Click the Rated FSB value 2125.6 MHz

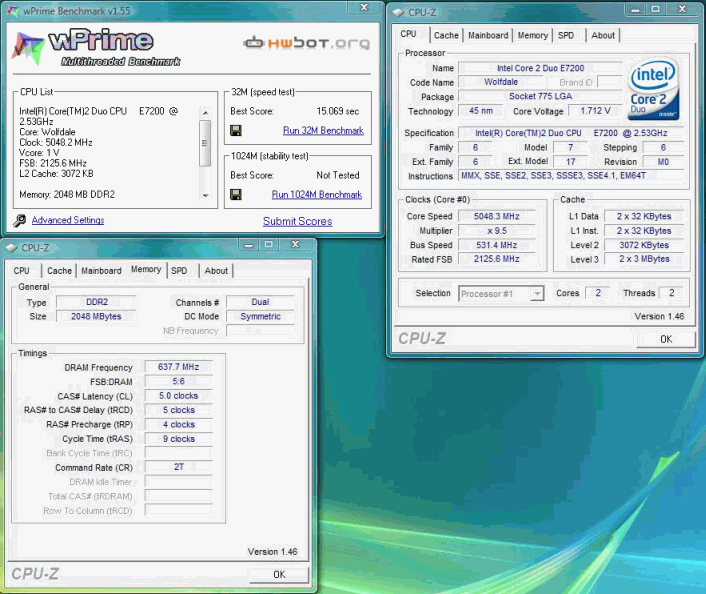coord(497,259)
